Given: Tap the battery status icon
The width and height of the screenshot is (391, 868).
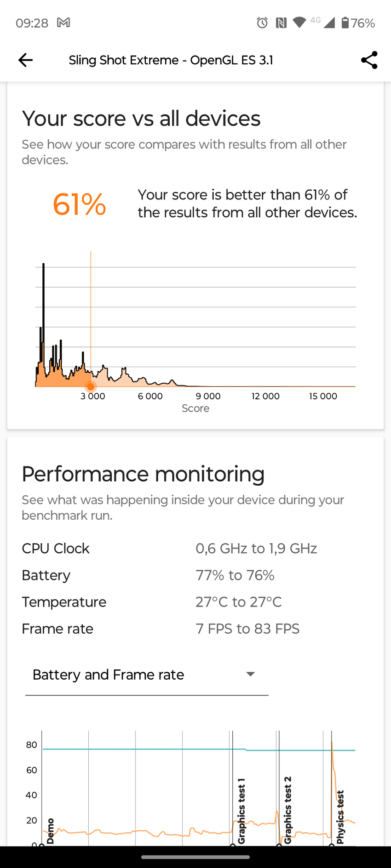Looking at the screenshot, I should tap(345, 23).
